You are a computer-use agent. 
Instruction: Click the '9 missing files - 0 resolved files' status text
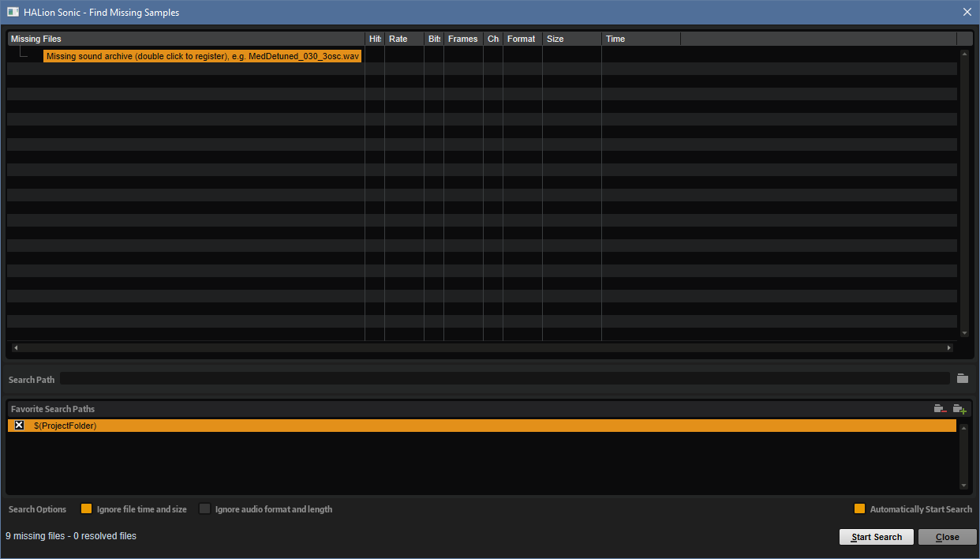click(x=71, y=536)
